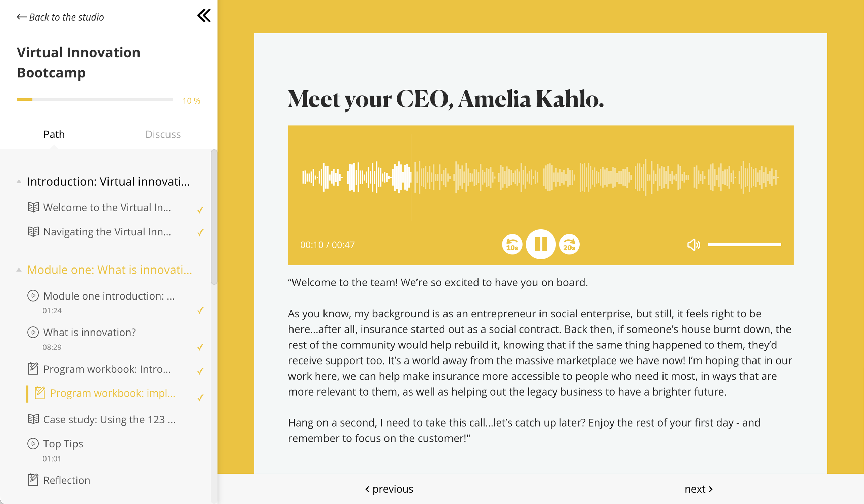The image size is (864, 504).
Task: Collapse the sidebar with double-chevron icon
Action: [x=204, y=15]
